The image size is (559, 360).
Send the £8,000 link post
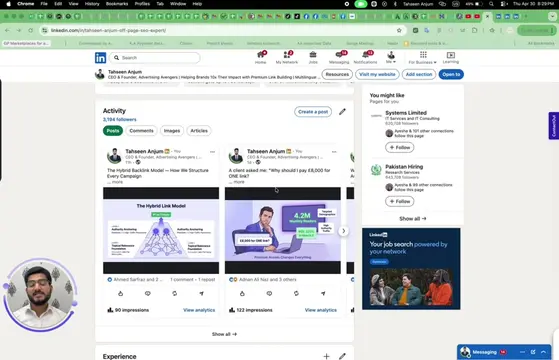click(323, 293)
